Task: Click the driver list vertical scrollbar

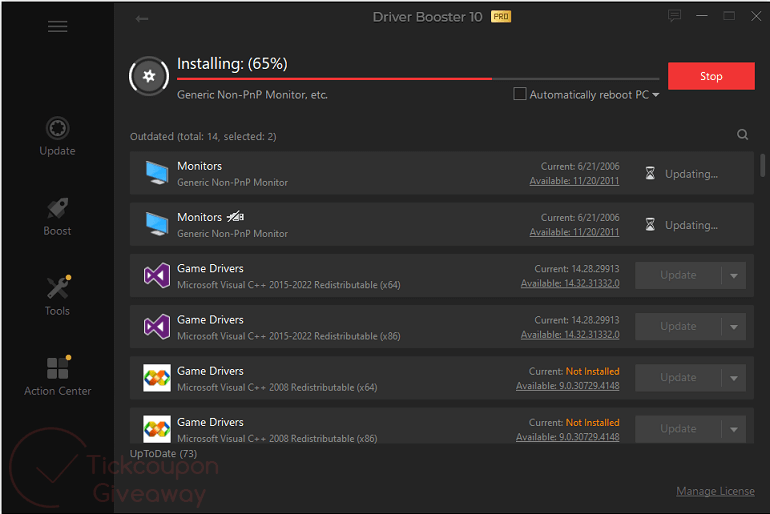Action: click(763, 165)
